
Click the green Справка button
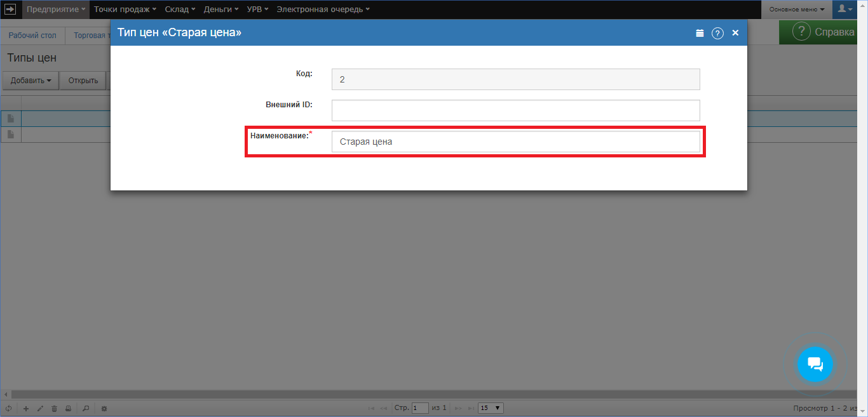coord(824,32)
